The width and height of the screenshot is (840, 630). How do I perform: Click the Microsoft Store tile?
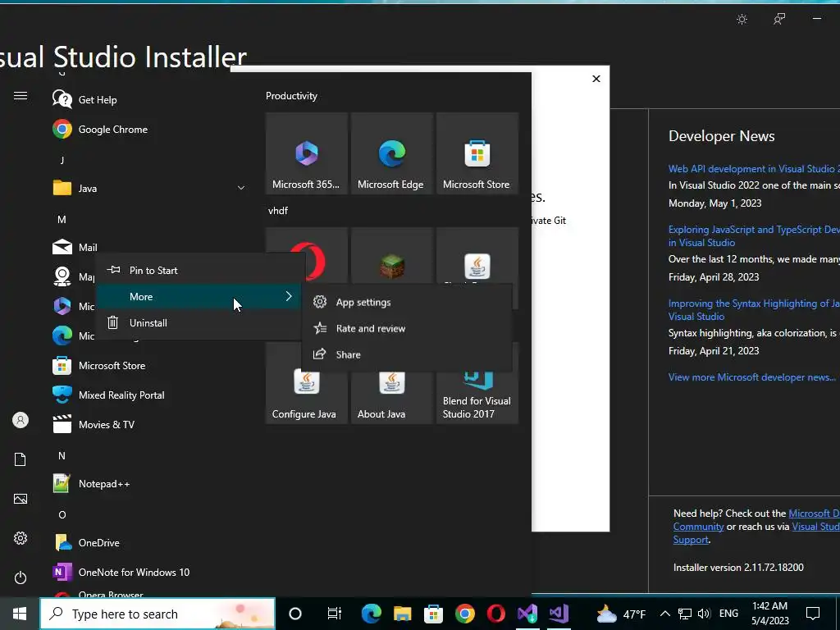point(477,153)
